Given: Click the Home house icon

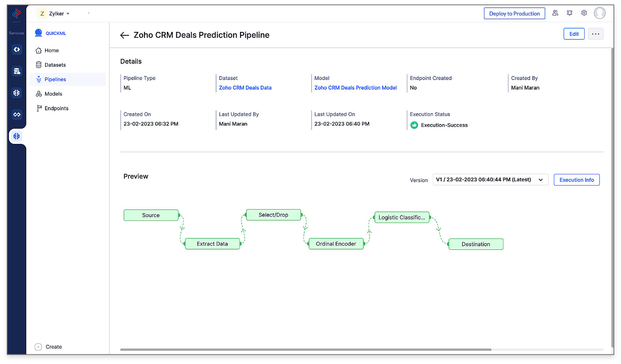Looking at the screenshot, I should (39, 51).
